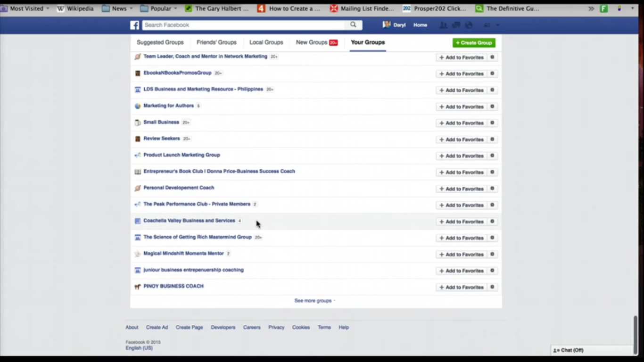Click the Facebook logo icon

[x=135, y=25]
